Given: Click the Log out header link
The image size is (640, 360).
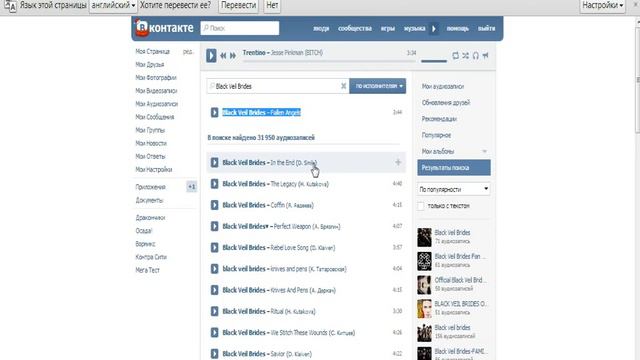Looking at the screenshot, I should coord(486,28).
